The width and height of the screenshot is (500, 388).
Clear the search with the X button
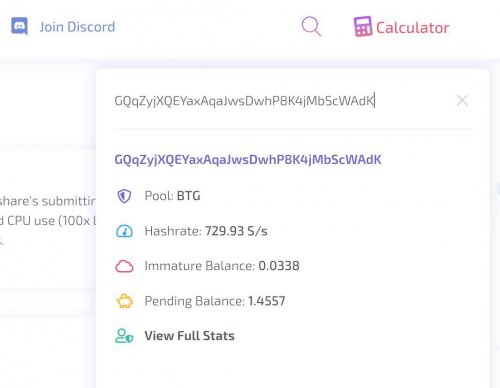[x=462, y=100]
